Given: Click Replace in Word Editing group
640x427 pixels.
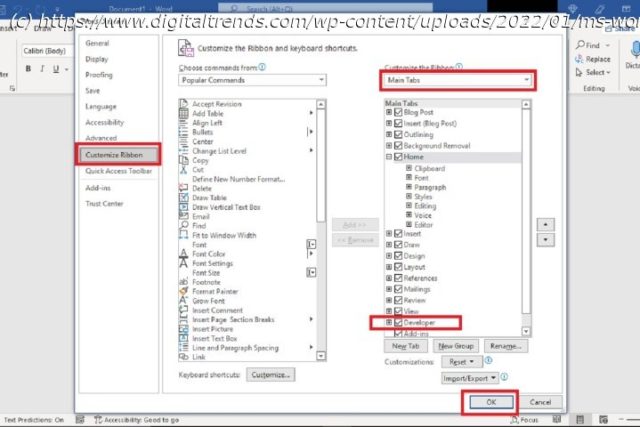Looking at the screenshot, I should (x=593, y=59).
